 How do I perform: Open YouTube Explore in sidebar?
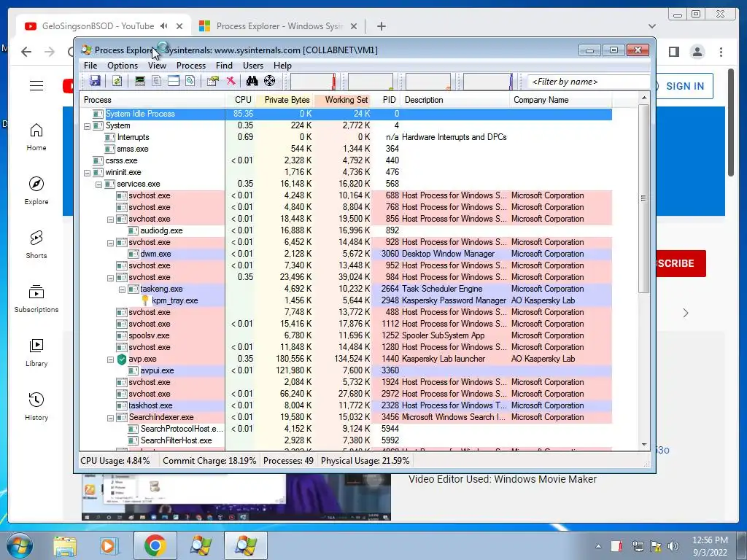(36, 191)
